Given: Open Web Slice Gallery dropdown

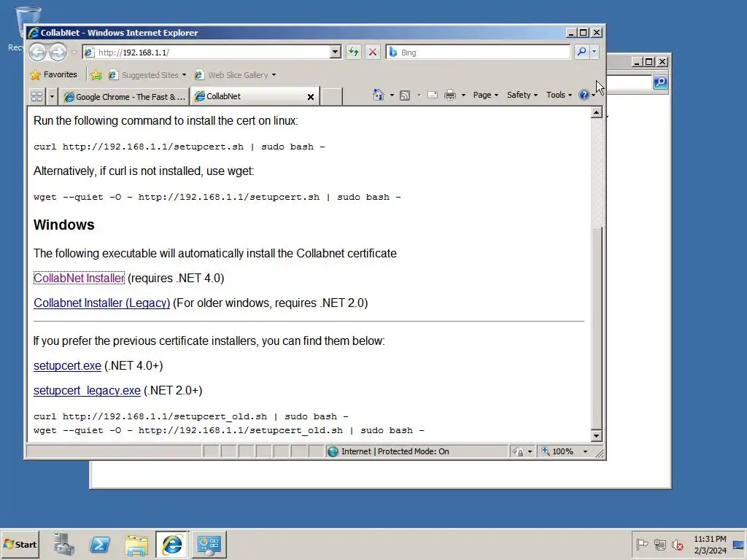Looking at the screenshot, I should (235, 75).
